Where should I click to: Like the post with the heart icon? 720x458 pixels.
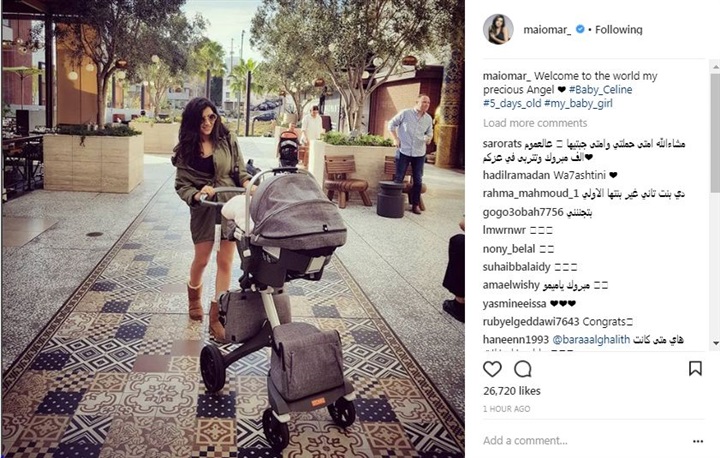pyautogui.click(x=492, y=369)
